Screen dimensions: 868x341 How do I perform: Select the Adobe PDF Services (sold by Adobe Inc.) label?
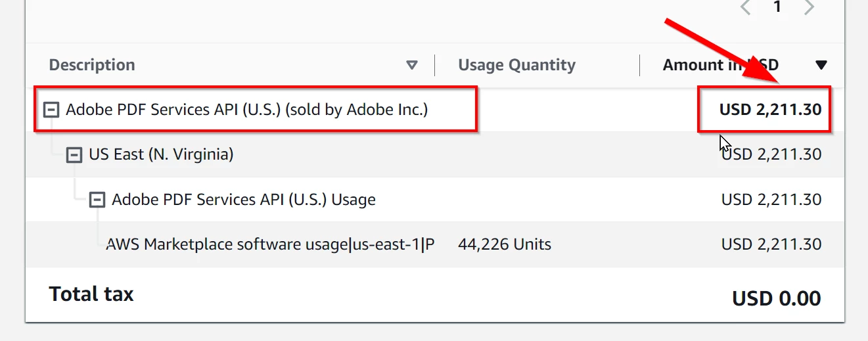pyautogui.click(x=246, y=109)
